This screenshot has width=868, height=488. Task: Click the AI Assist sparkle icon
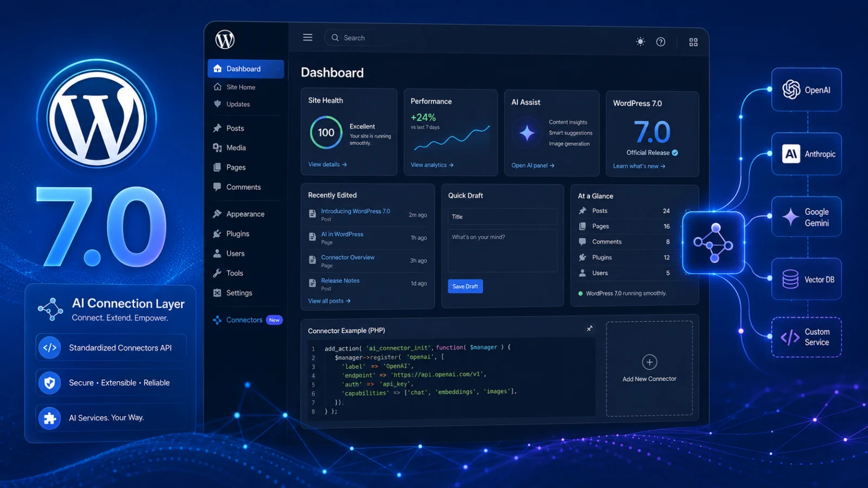click(527, 133)
